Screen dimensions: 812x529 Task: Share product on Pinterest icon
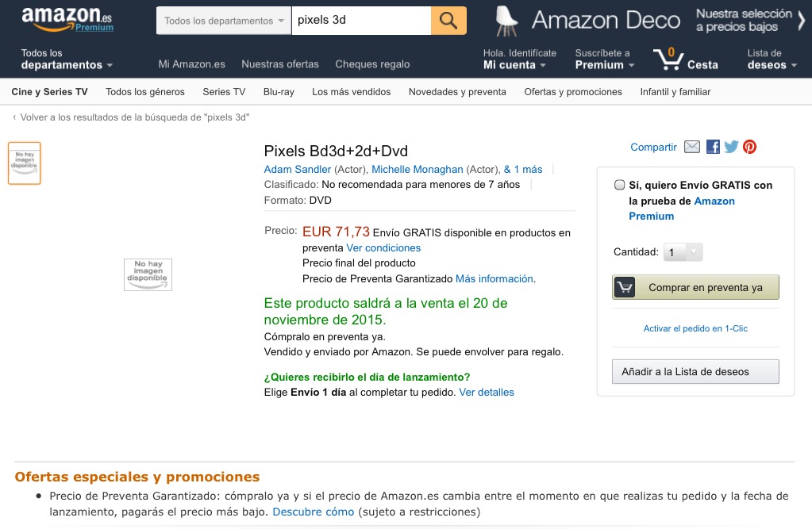750,147
